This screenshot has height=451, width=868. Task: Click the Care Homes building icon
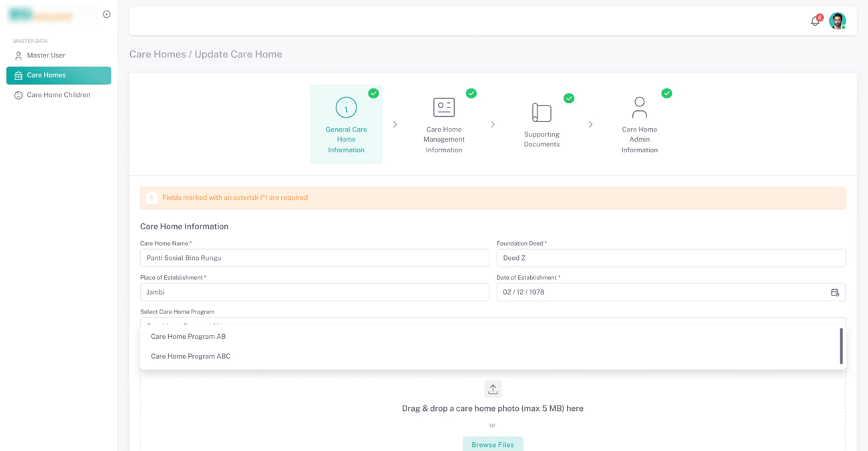tap(18, 76)
